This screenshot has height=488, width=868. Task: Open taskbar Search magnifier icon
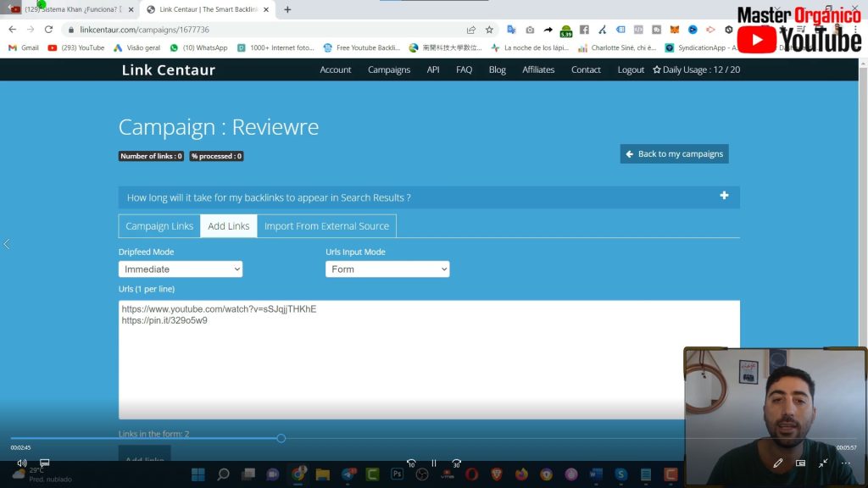223,474
